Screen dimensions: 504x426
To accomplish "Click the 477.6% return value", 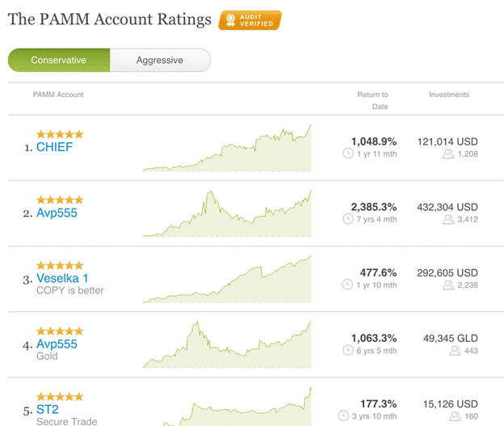I will pyautogui.click(x=378, y=273).
